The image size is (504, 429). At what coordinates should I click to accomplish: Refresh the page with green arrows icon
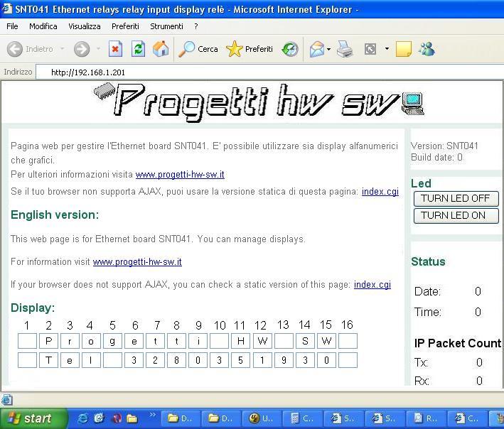[x=138, y=49]
